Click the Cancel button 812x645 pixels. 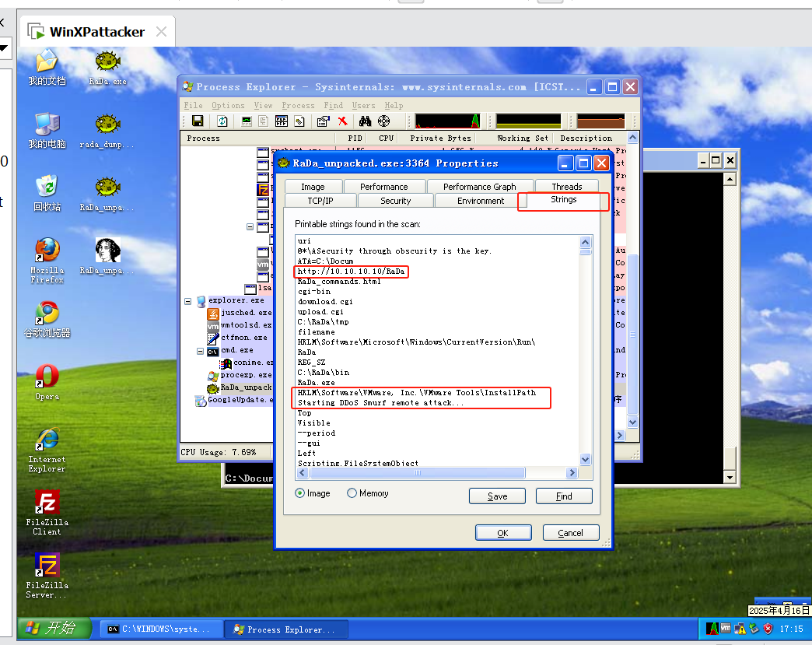571,533
